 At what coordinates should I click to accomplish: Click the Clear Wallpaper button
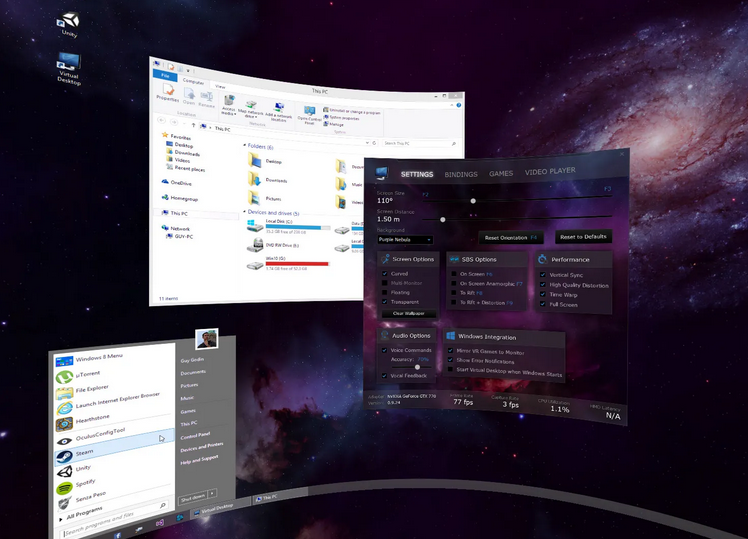(408, 313)
